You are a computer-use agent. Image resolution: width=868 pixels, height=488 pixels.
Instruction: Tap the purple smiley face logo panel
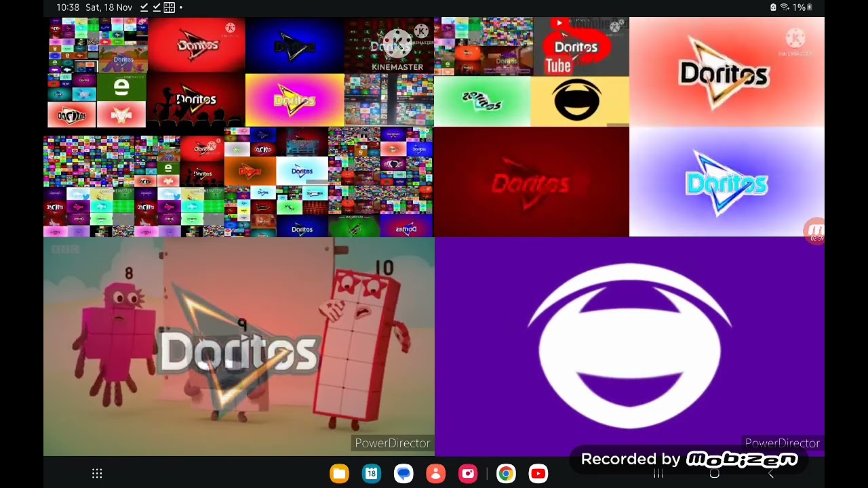[629, 346]
